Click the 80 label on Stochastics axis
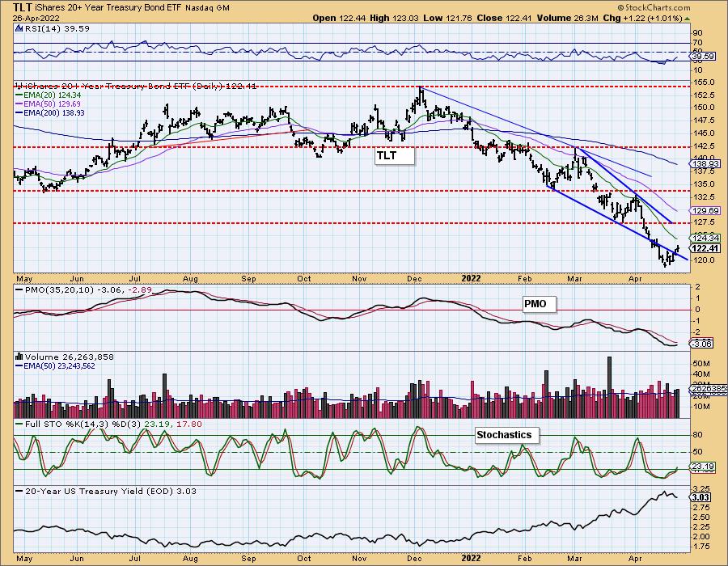 click(x=698, y=435)
